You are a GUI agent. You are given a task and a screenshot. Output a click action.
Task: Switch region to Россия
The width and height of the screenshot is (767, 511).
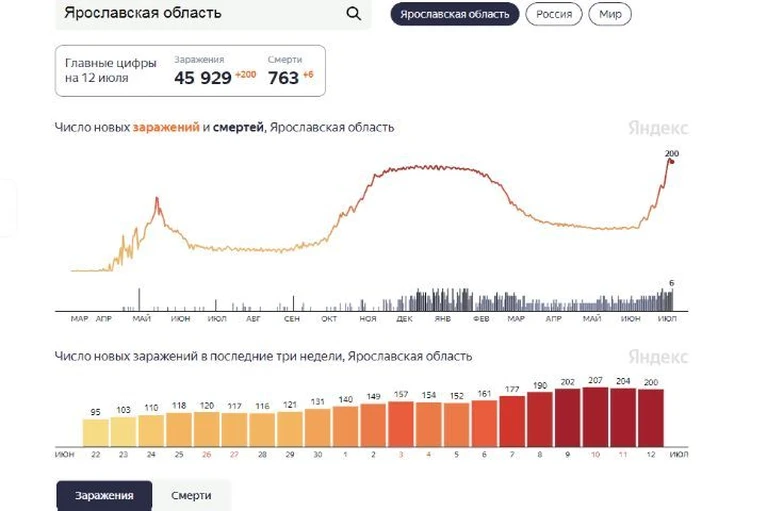pyautogui.click(x=554, y=14)
